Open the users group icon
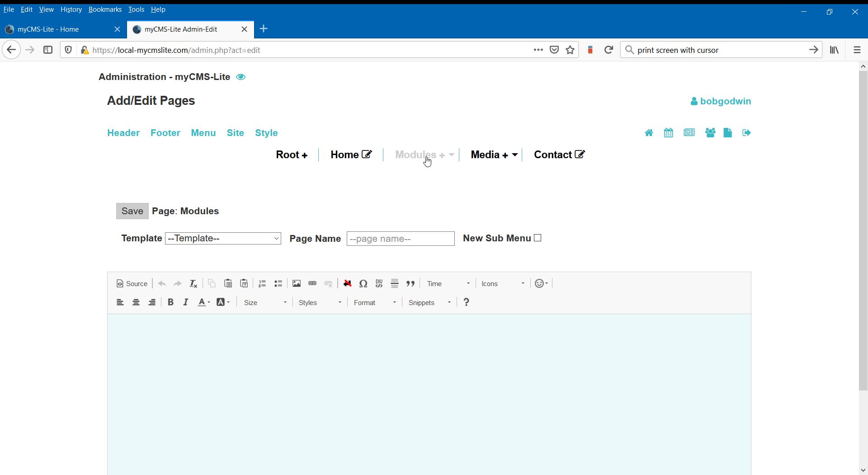Viewport: 868px width, 475px height. click(710, 133)
